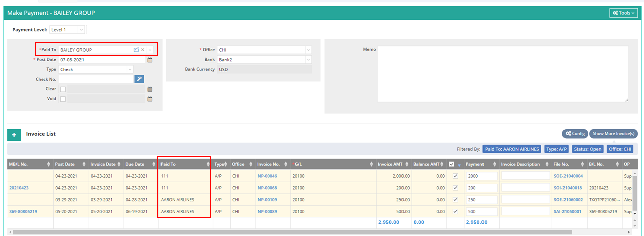Click the blue auto-generate Check No. icon
644x236 pixels.
pyautogui.click(x=139, y=79)
